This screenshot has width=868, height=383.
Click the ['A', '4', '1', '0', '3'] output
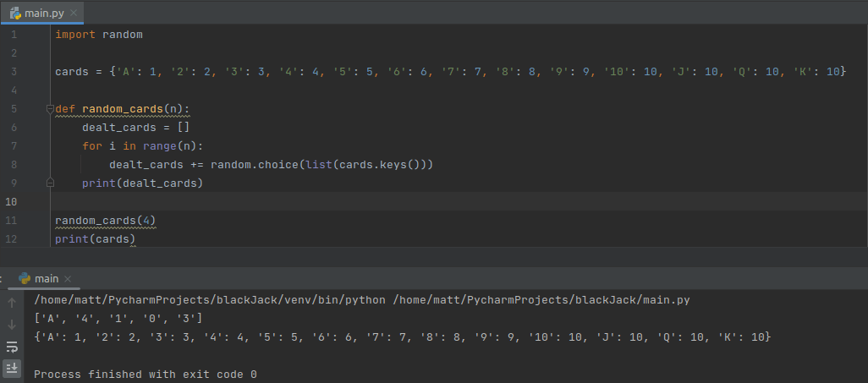pos(118,319)
